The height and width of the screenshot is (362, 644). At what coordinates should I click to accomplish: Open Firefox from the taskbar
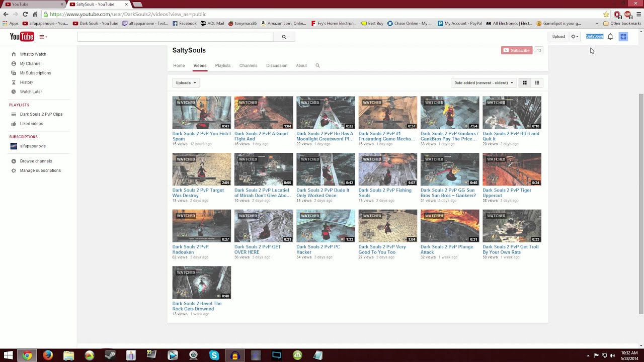tap(48, 355)
